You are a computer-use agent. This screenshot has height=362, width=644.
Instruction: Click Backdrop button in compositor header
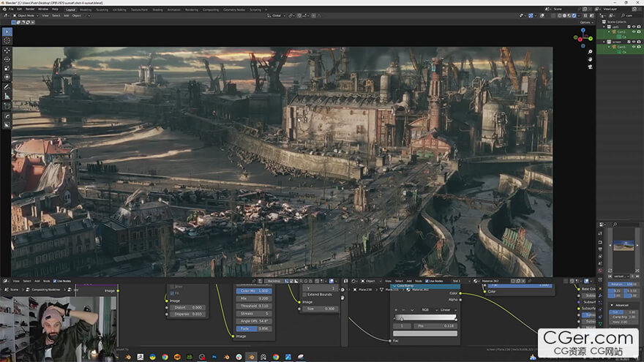coord(274,281)
